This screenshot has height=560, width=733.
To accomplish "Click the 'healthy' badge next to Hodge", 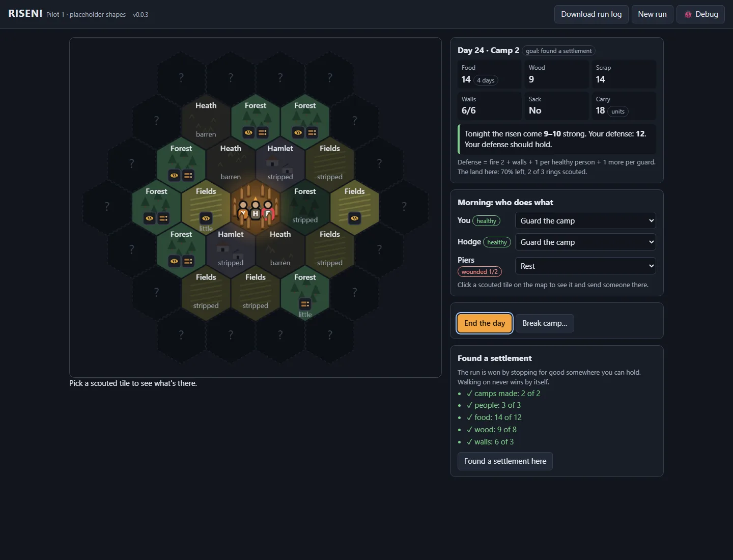I will pyautogui.click(x=497, y=242).
